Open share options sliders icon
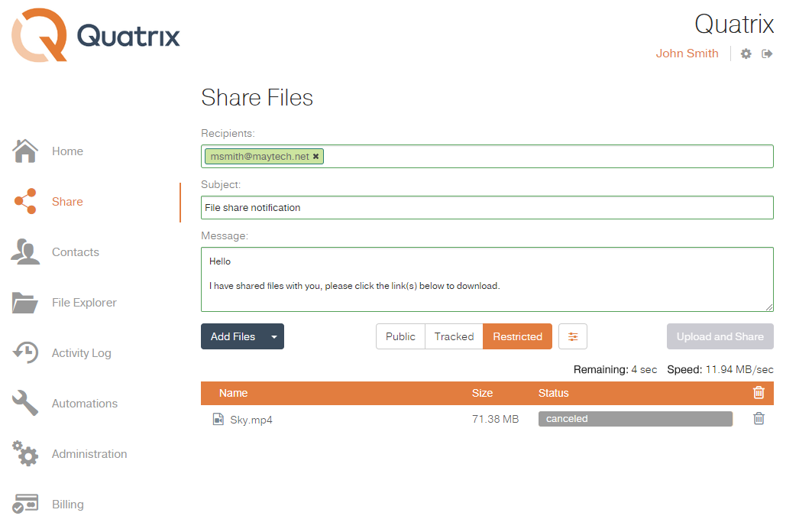Image resolution: width=812 pixels, height=529 pixels. (x=573, y=337)
